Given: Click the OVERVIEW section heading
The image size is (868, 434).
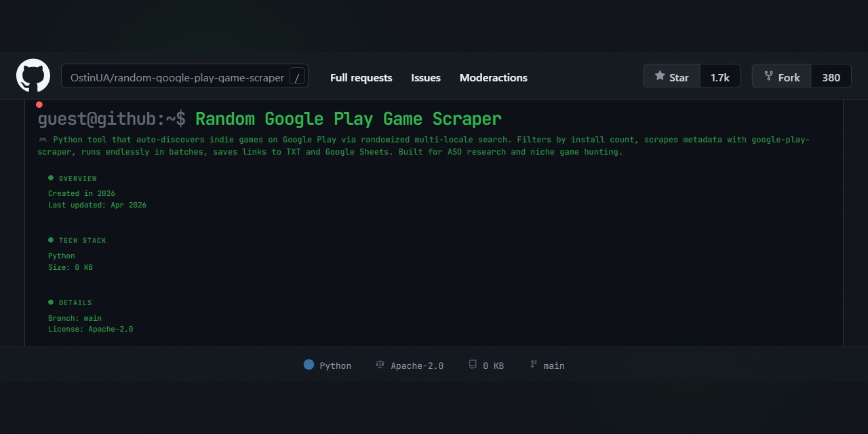Looking at the screenshot, I should click(78, 179).
